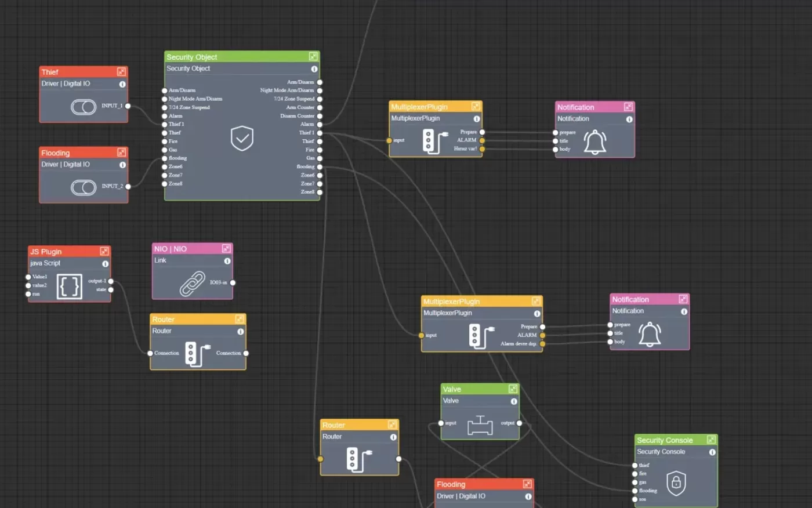The width and height of the screenshot is (812, 508).
Task: Toggle the switch in the Thief node
Action: click(x=84, y=107)
